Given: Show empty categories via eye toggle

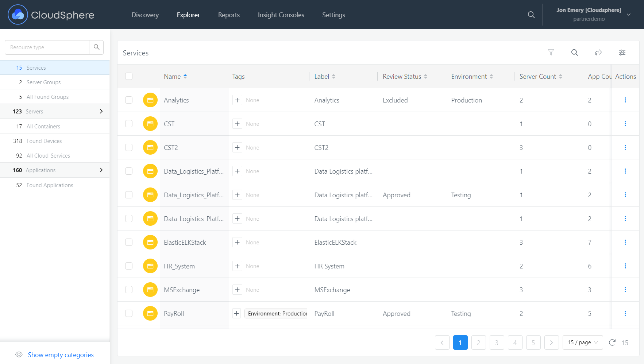Looking at the screenshot, I should click(19, 355).
